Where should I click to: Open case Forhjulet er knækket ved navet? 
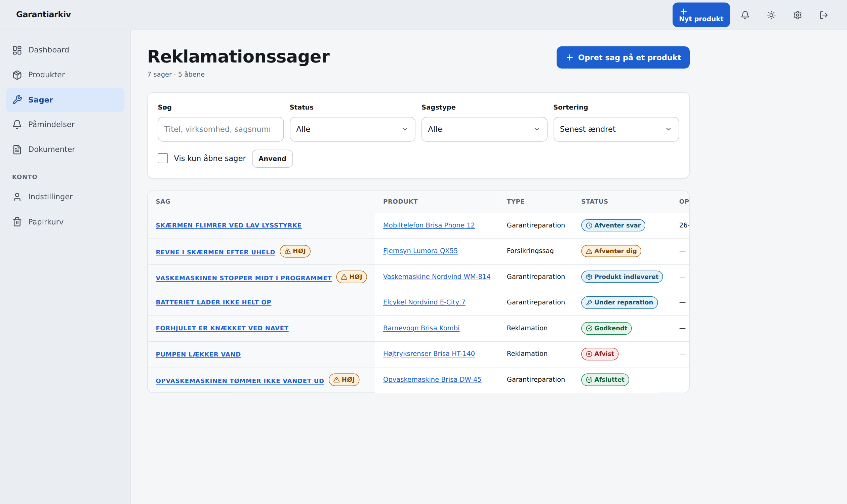coord(222,328)
